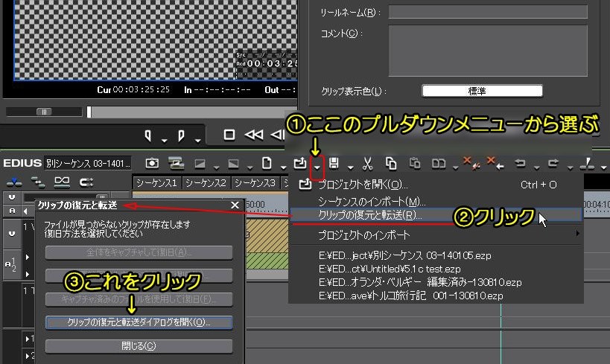Viewport: 610px width, 364px height.
Task: Click the shuttle slider handle under preview
Action: tap(44, 112)
